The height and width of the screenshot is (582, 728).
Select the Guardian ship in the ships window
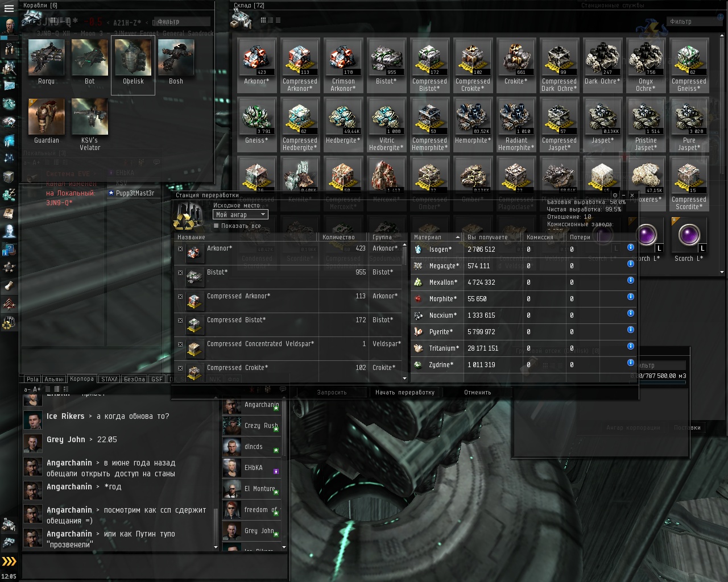pyautogui.click(x=47, y=121)
